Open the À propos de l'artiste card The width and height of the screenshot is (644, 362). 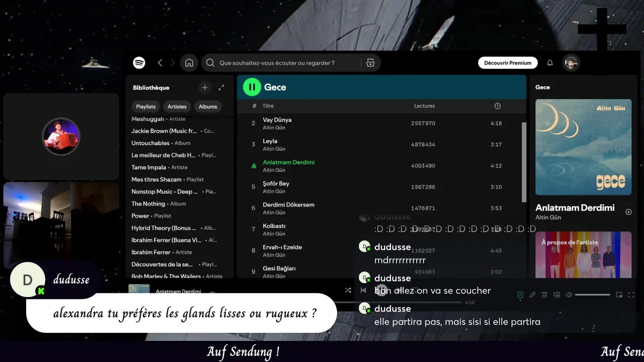tap(583, 254)
